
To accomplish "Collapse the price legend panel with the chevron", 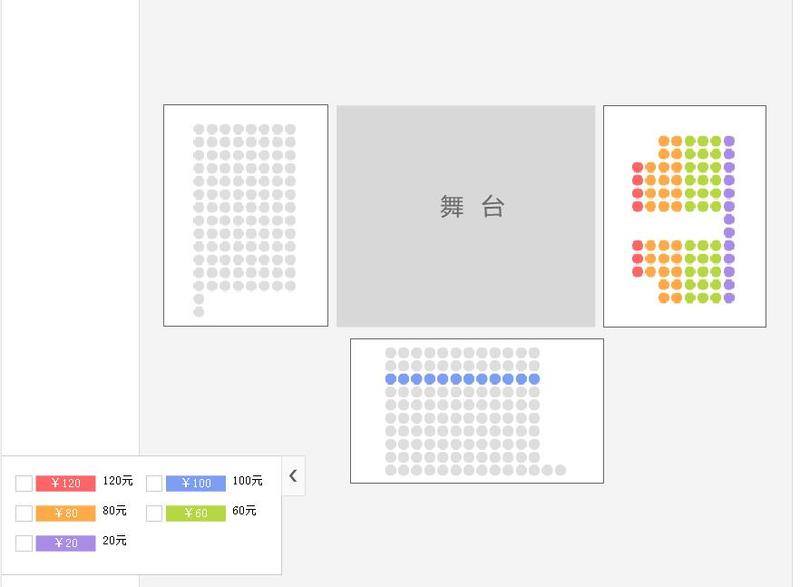I will click(293, 476).
